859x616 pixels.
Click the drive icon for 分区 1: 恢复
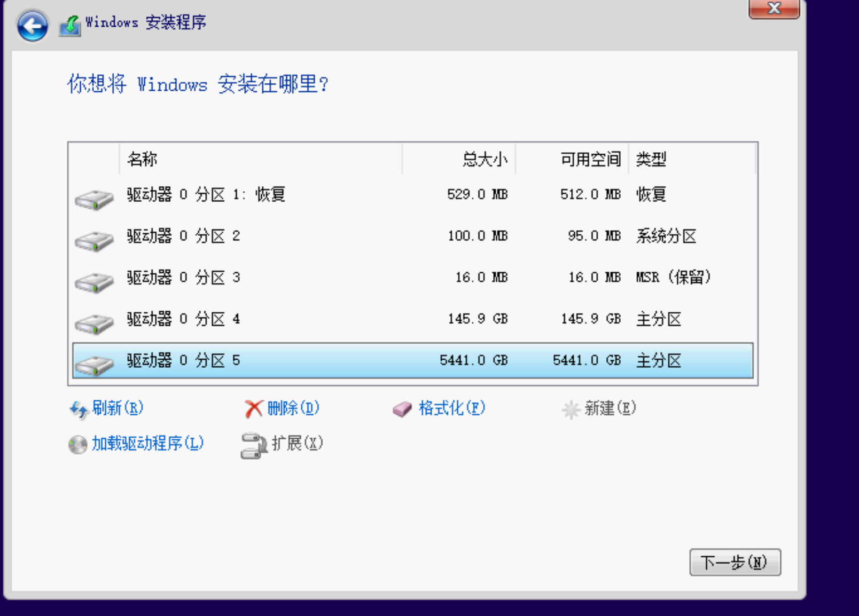pos(94,199)
